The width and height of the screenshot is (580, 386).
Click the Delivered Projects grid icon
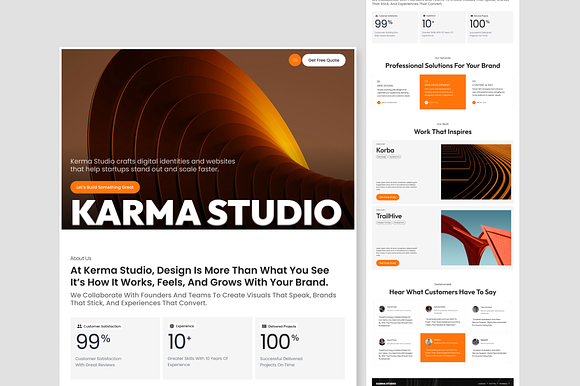click(x=264, y=326)
